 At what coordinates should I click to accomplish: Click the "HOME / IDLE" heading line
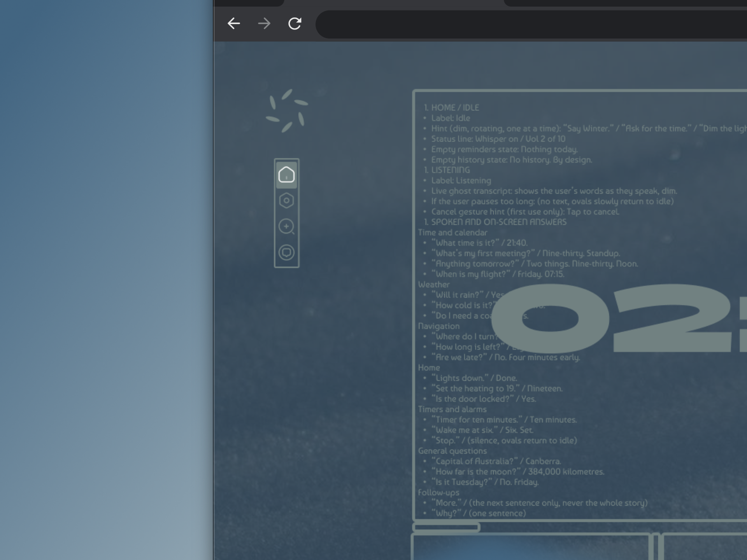tap(451, 108)
